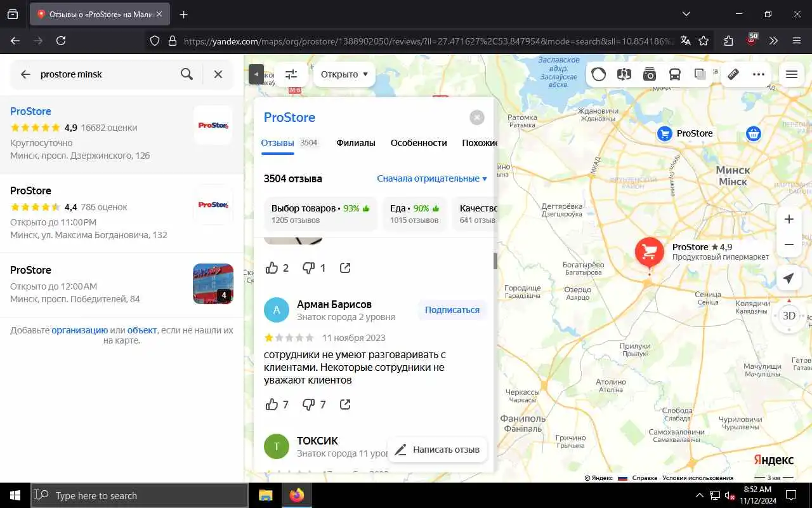Switch to the Филиалы tab

(356, 143)
